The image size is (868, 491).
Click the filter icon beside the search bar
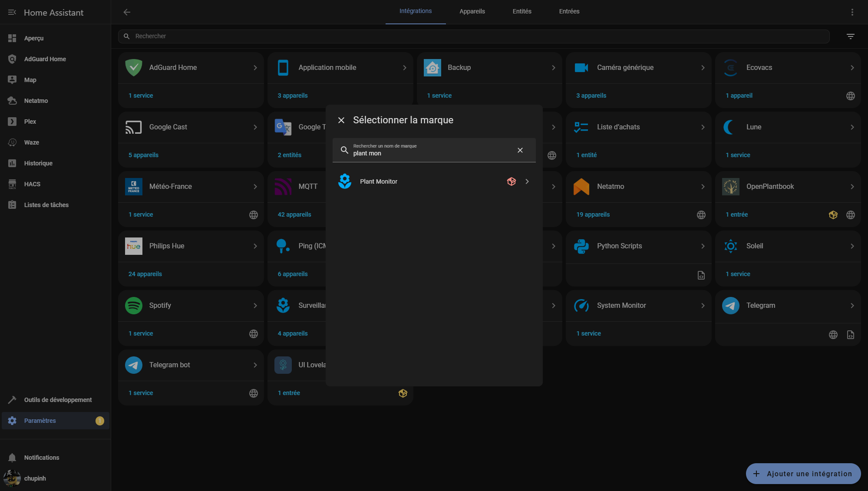click(850, 36)
